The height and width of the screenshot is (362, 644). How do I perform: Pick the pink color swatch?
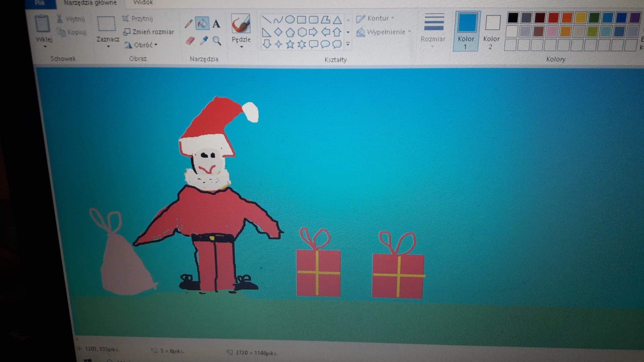pos(552,31)
